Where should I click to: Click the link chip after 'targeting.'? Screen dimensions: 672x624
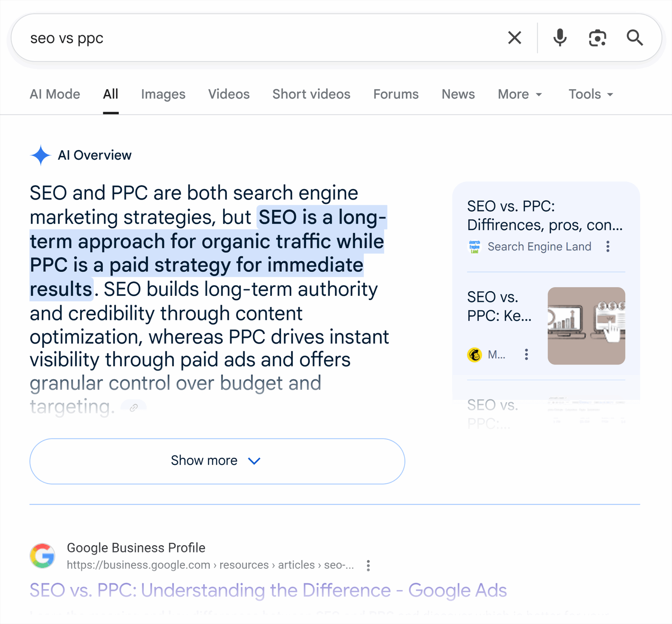(x=134, y=407)
